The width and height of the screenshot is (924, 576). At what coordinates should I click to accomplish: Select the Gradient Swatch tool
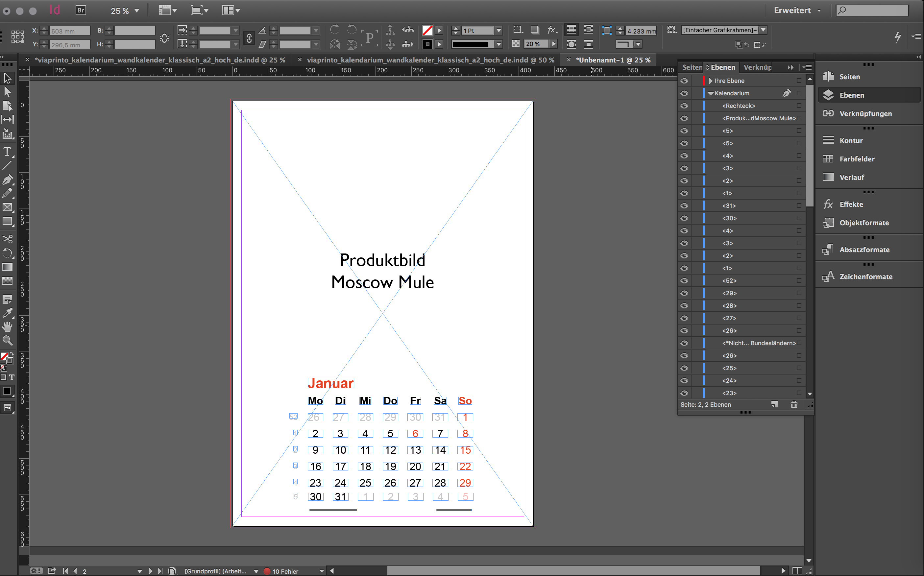[7, 267]
